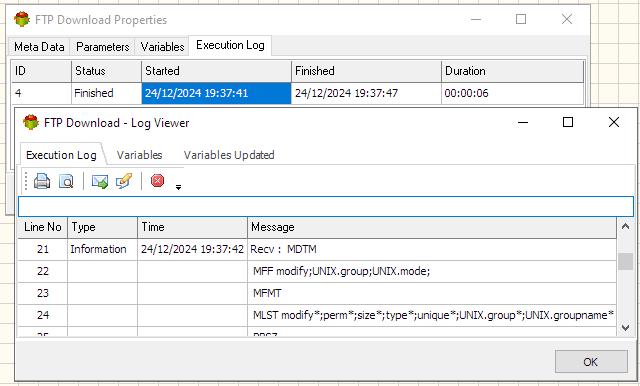Click Information type cell on line 21

pyautogui.click(x=102, y=249)
